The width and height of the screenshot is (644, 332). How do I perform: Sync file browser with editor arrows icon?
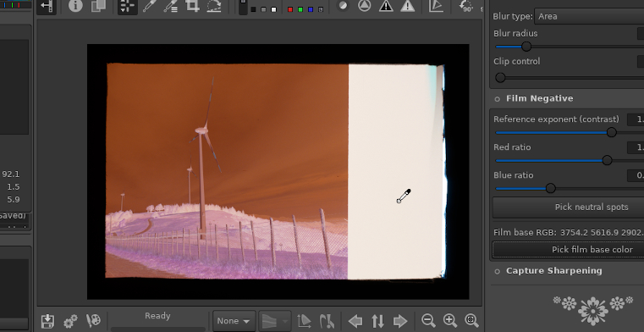[x=378, y=321]
